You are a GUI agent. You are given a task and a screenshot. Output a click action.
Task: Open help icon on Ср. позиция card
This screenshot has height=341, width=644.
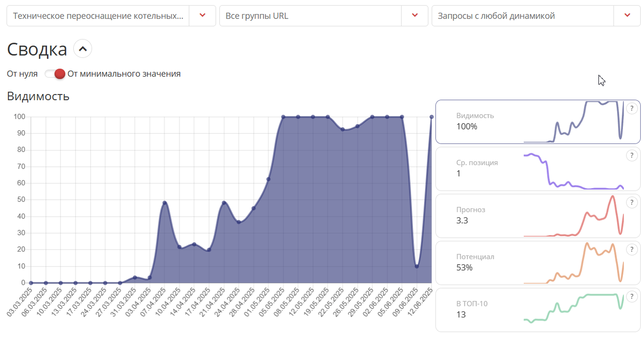click(x=632, y=155)
